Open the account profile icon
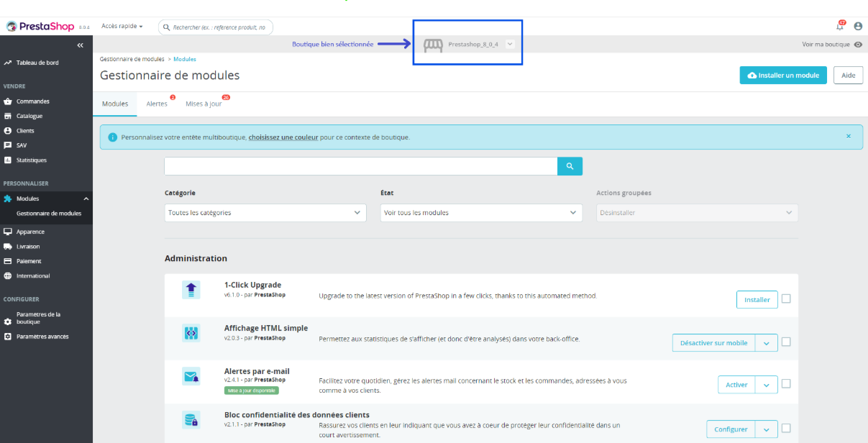The height and width of the screenshot is (443, 868). (x=857, y=26)
